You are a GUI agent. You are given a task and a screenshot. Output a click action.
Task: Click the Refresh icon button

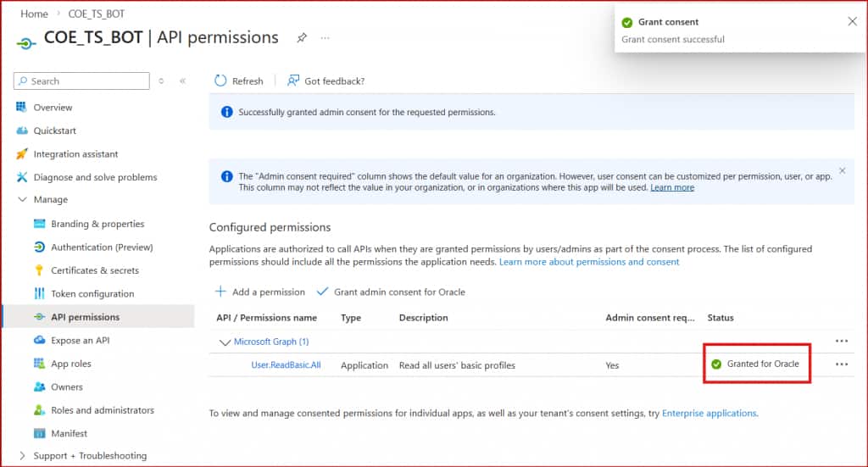(x=221, y=81)
